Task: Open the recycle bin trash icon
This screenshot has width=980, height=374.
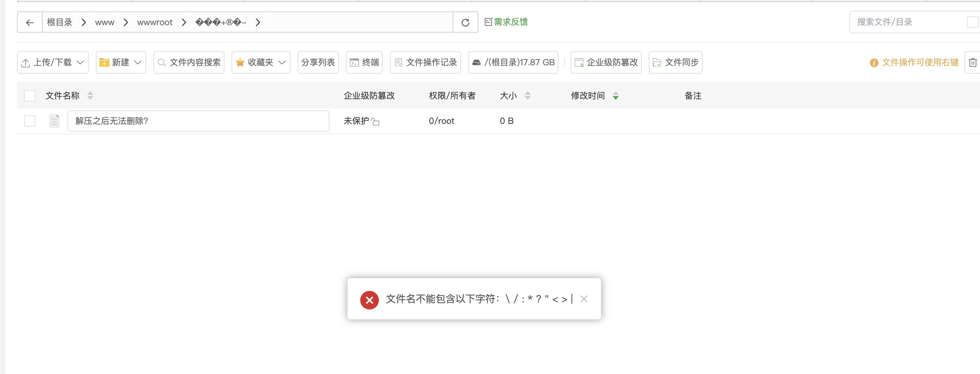Action: point(973,62)
